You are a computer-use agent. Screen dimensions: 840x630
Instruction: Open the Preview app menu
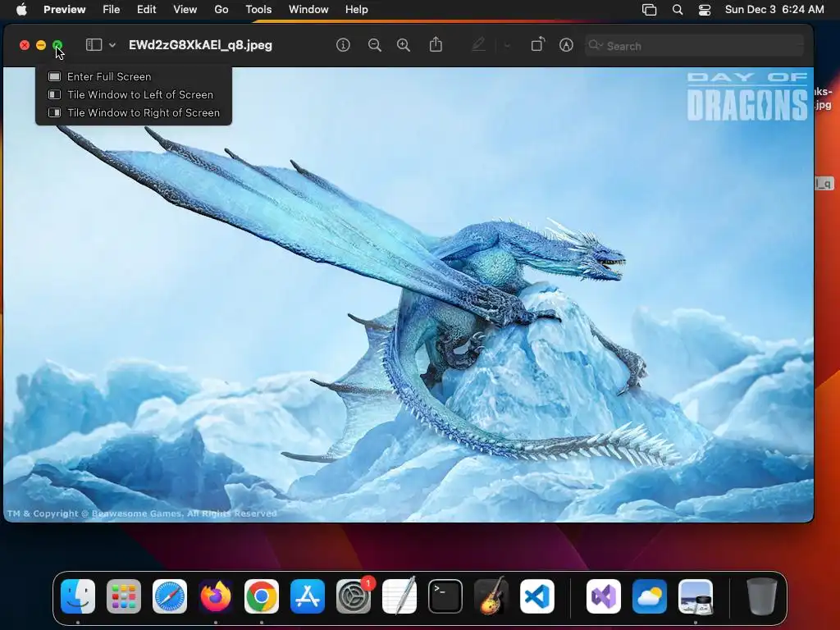pyautogui.click(x=64, y=10)
